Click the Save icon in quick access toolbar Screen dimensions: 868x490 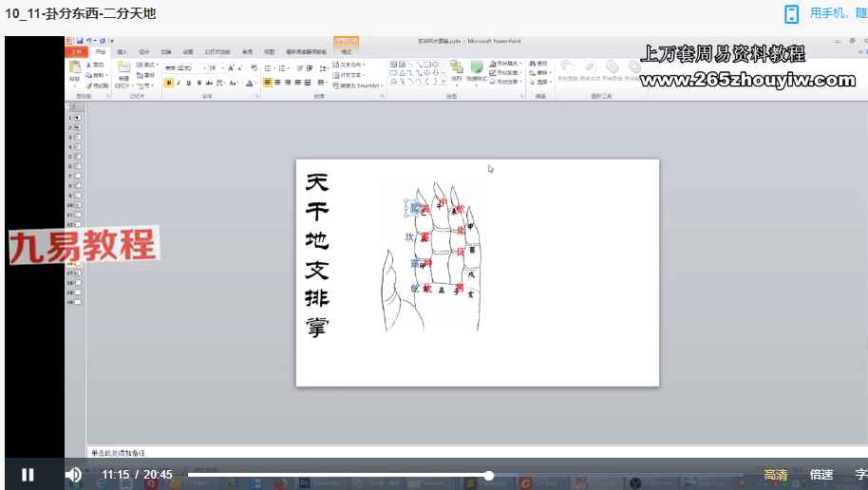tap(81, 41)
